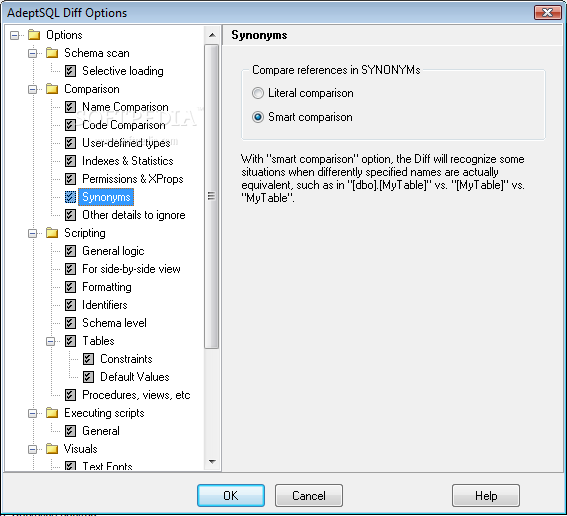Open the Code Comparison options page

point(124,125)
